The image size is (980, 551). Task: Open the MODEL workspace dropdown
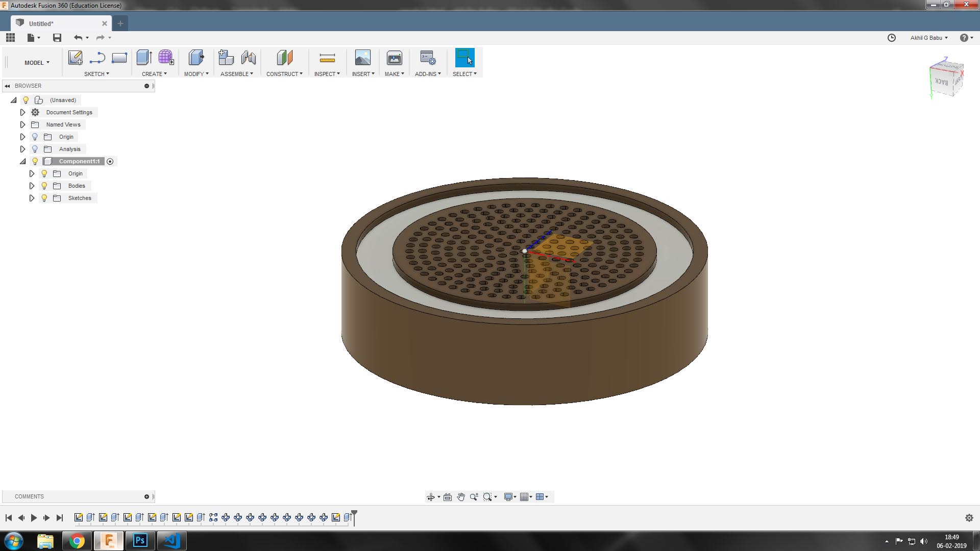click(x=37, y=63)
